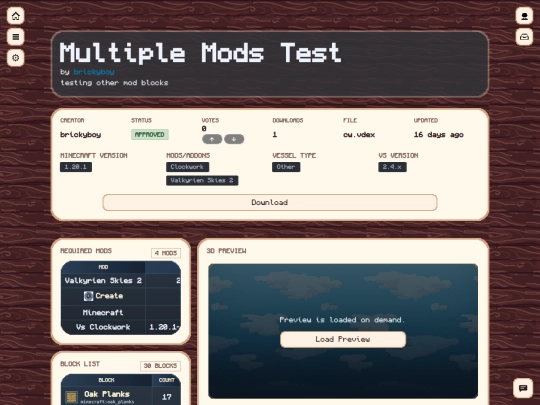Click the MOD column header
The height and width of the screenshot is (405, 540).
click(x=103, y=267)
